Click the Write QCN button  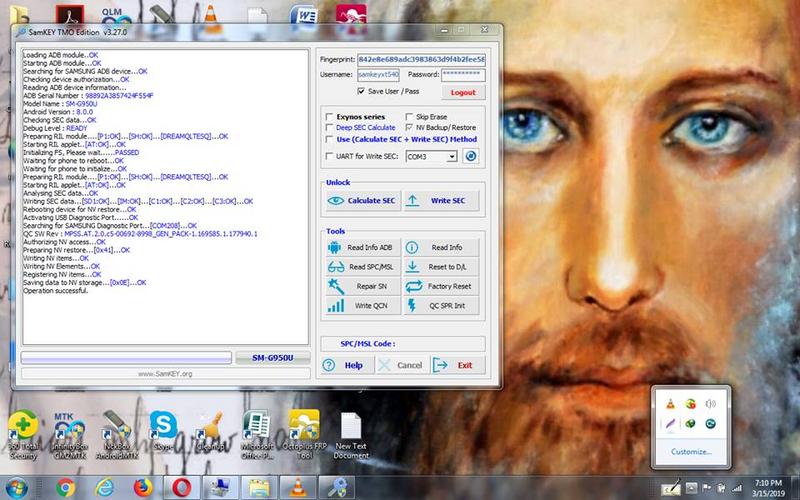coord(363,306)
